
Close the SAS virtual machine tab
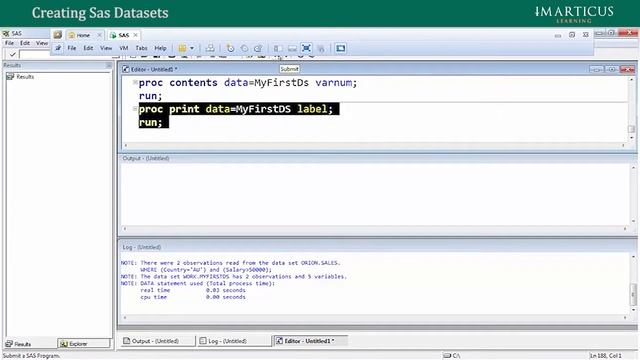click(x=136, y=35)
